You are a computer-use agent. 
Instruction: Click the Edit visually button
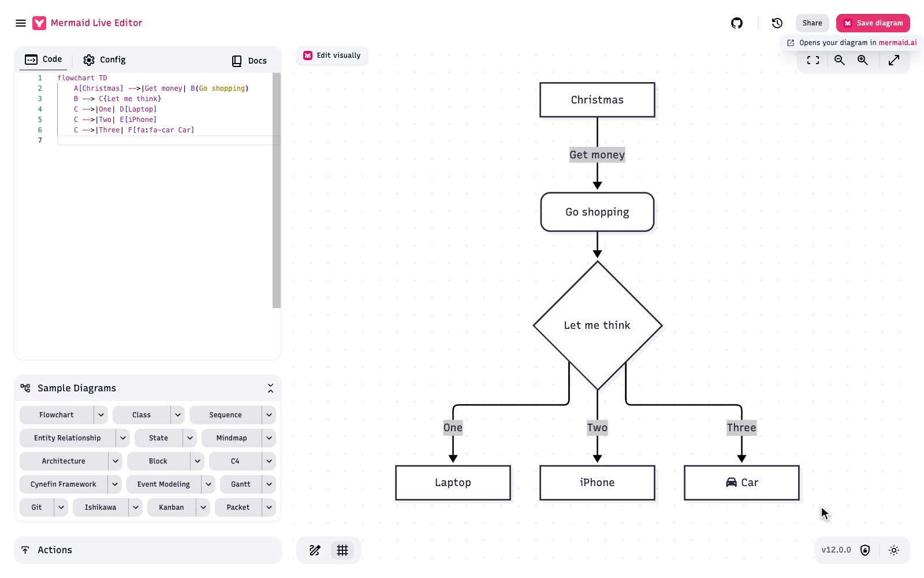(332, 55)
